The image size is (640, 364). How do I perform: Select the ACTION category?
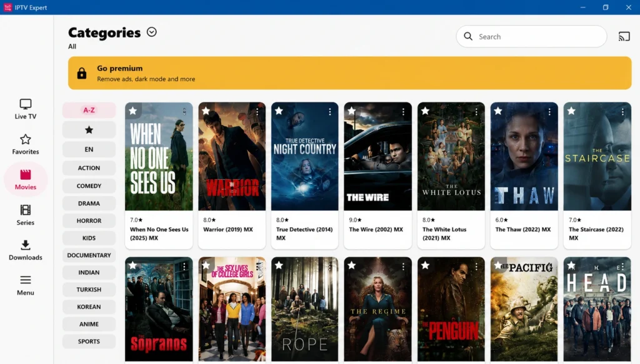click(x=89, y=168)
